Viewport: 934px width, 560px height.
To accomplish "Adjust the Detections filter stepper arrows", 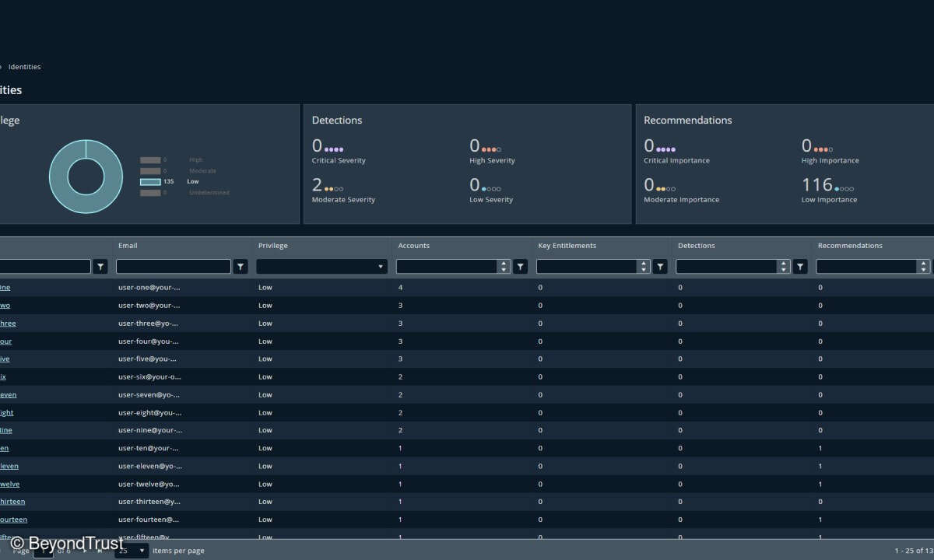I will tap(784, 267).
